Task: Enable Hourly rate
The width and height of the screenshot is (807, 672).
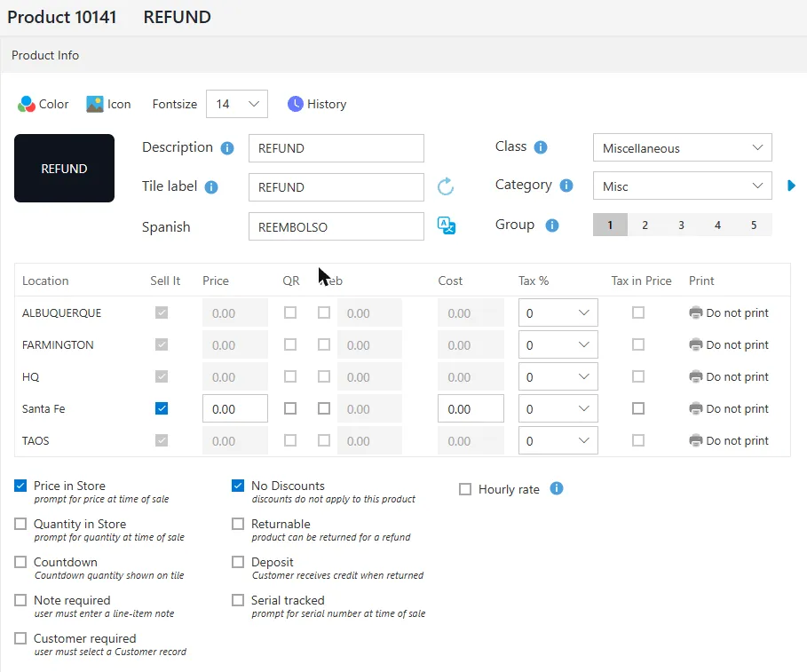Action: pos(464,489)
